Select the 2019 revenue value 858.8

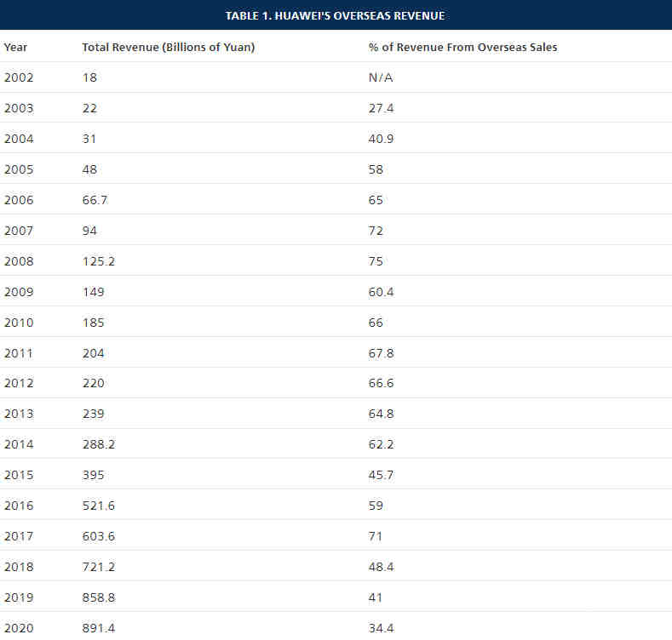click(x=99, y=597)
